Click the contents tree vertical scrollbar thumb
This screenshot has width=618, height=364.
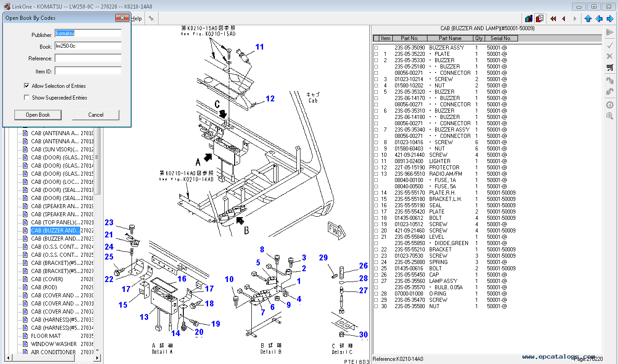coord(97,157)
